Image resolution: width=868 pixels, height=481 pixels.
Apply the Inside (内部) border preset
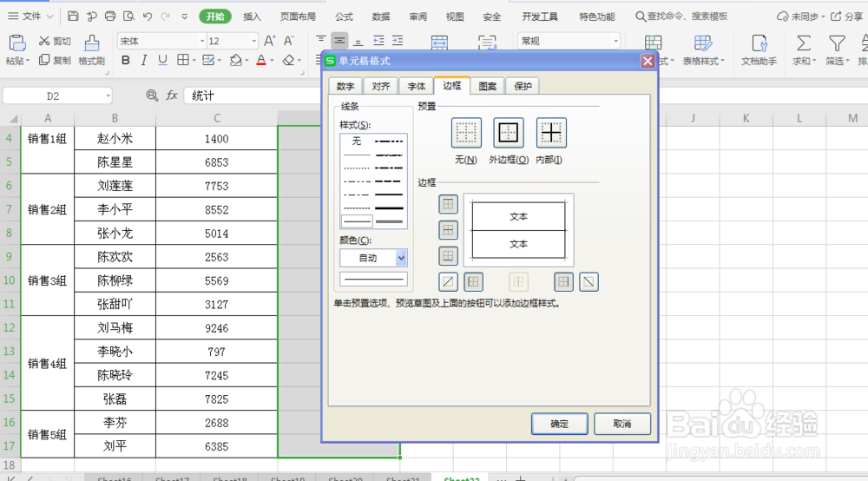point(551,133)
